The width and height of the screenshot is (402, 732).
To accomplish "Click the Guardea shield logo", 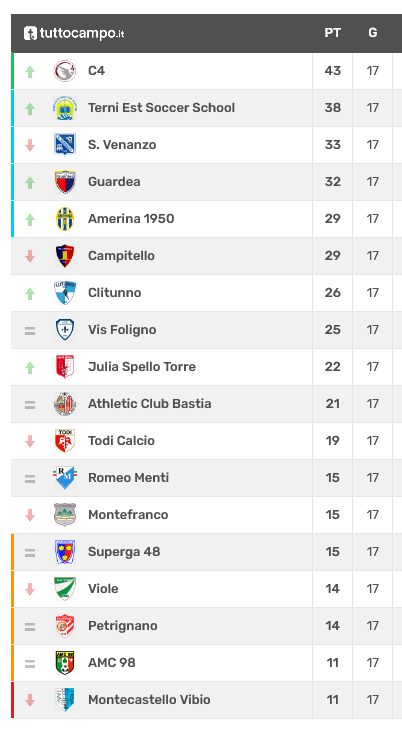I will (65, 182).
